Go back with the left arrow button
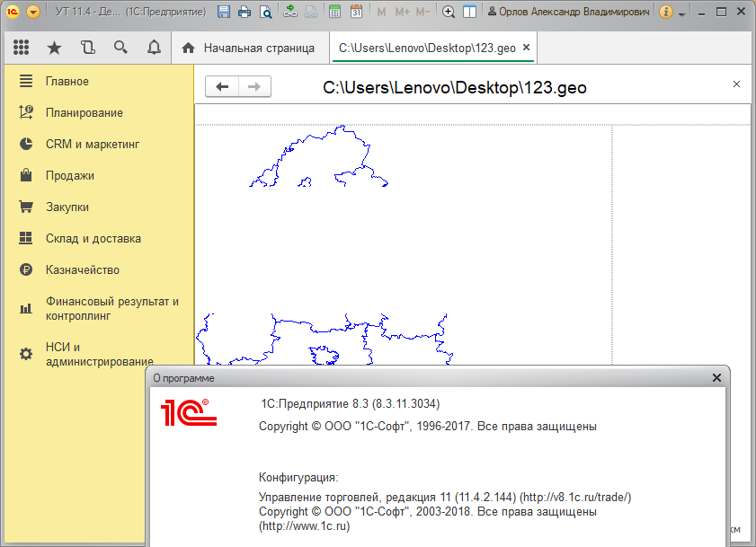756x547 pixels. pyautogui.click(x=222, y=87)
